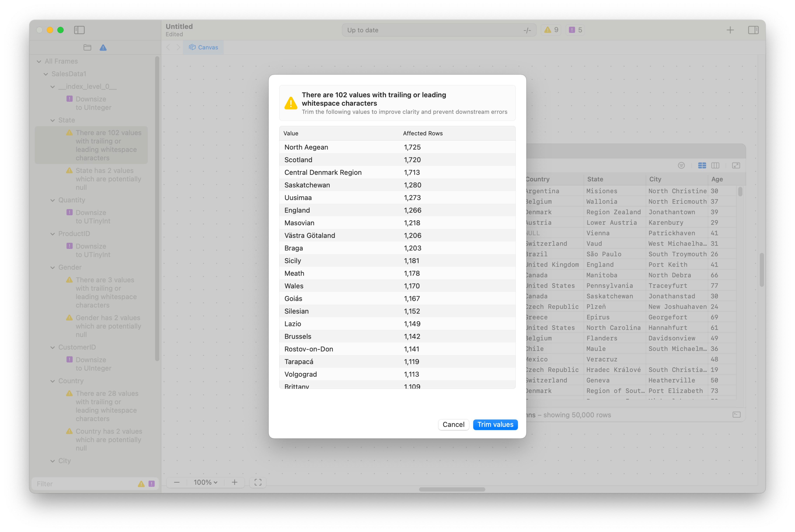Click the Canvas tab icon
795x532 pixels.
click(192, 47)
